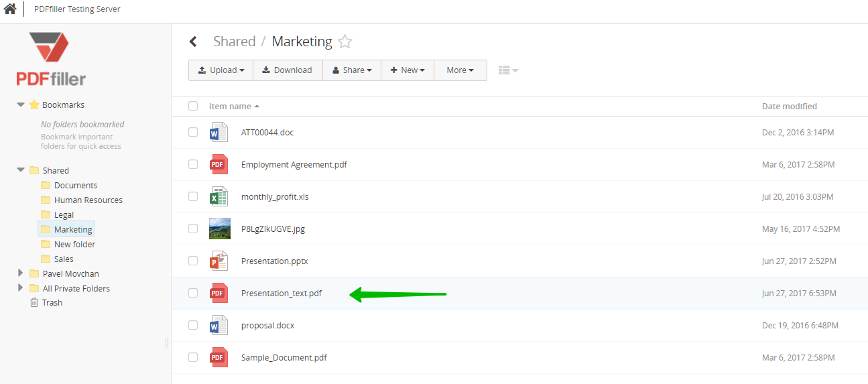Select the Presentation_text.pdf checkbox

[193, 293]
